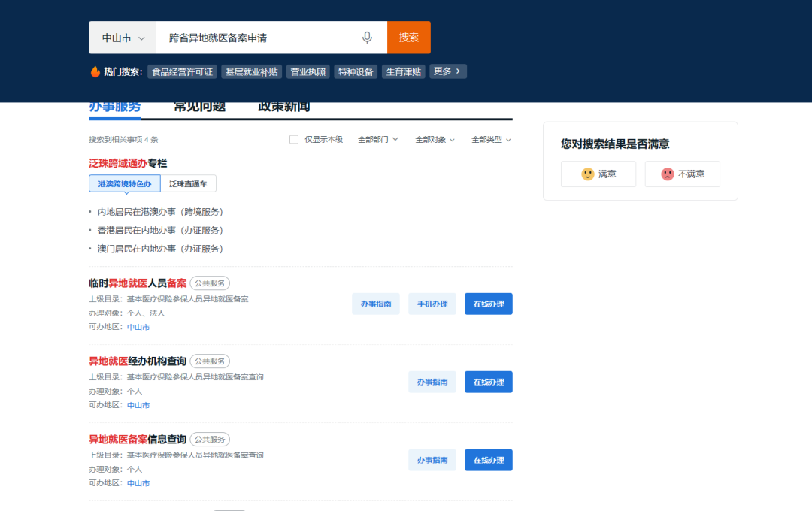
Task: Open 澳门居民在内地办事 link
Action: [160, 249]
